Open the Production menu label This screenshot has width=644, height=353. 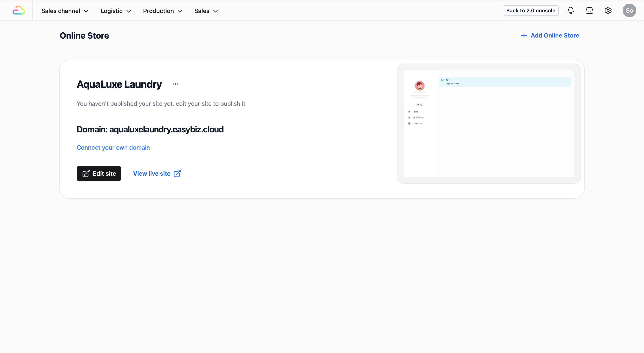158,11
